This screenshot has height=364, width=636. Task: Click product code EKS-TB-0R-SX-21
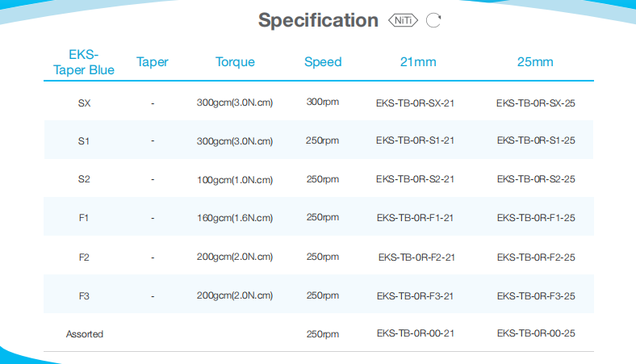416,103
